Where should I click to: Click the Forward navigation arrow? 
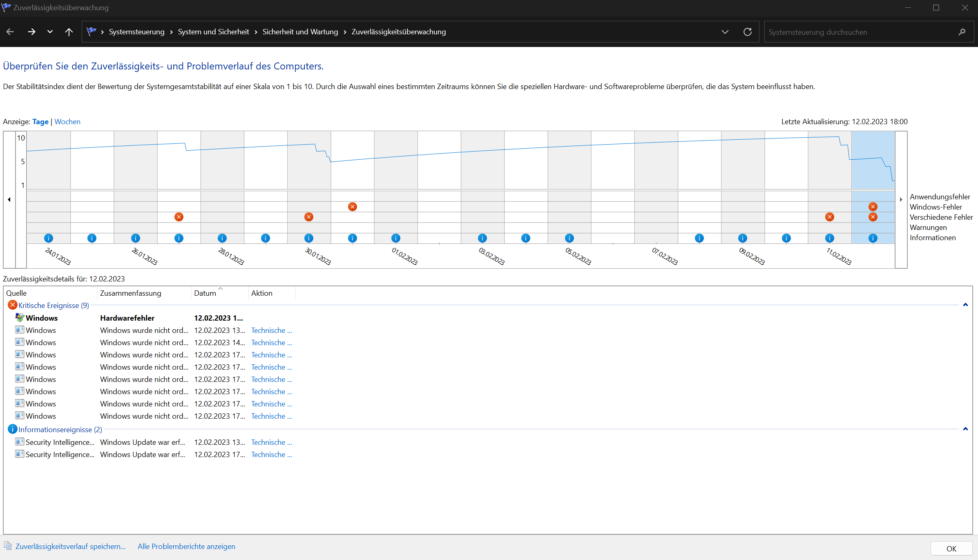tap(31, 32)
